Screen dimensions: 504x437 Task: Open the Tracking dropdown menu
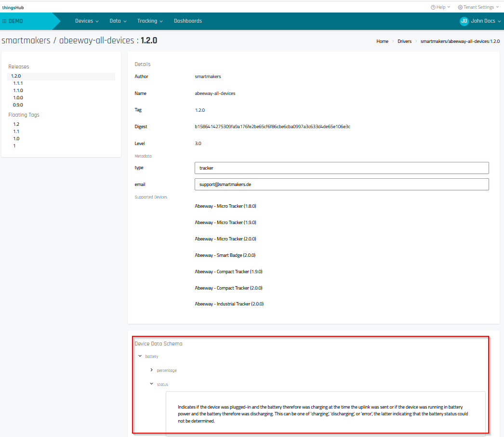(x=150, y=21)
